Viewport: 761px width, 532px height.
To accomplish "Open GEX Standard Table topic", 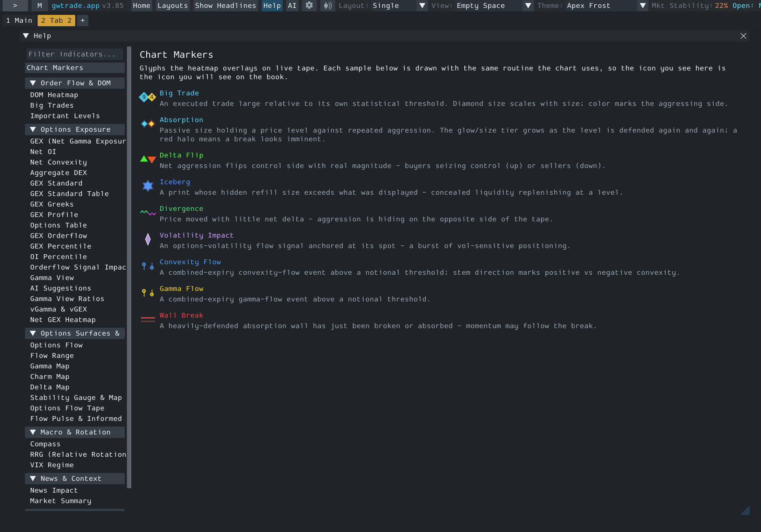I will pos(70,194).
